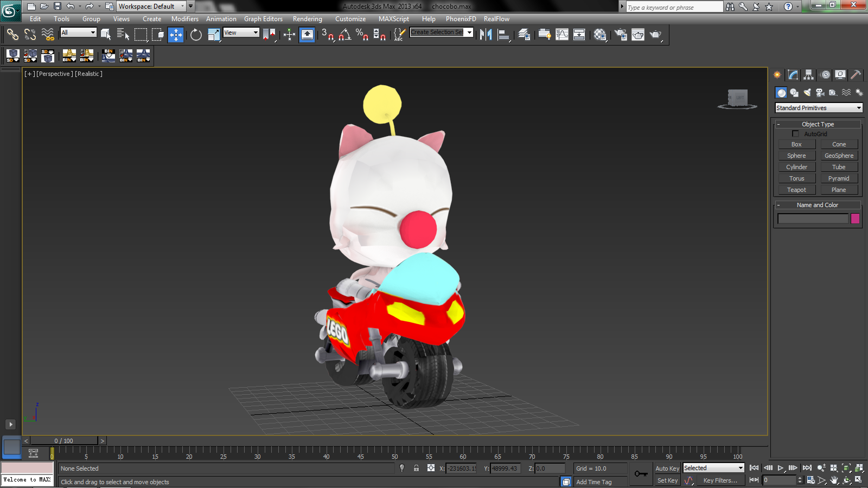Collapse the Object Type rollout
This screenshot has width=868, height=488.
(818, 124)
